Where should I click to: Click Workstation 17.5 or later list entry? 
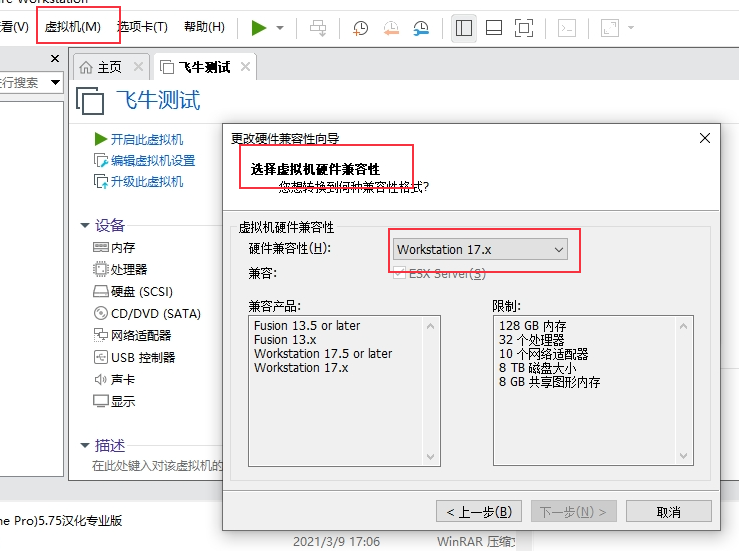coord(323,354)
